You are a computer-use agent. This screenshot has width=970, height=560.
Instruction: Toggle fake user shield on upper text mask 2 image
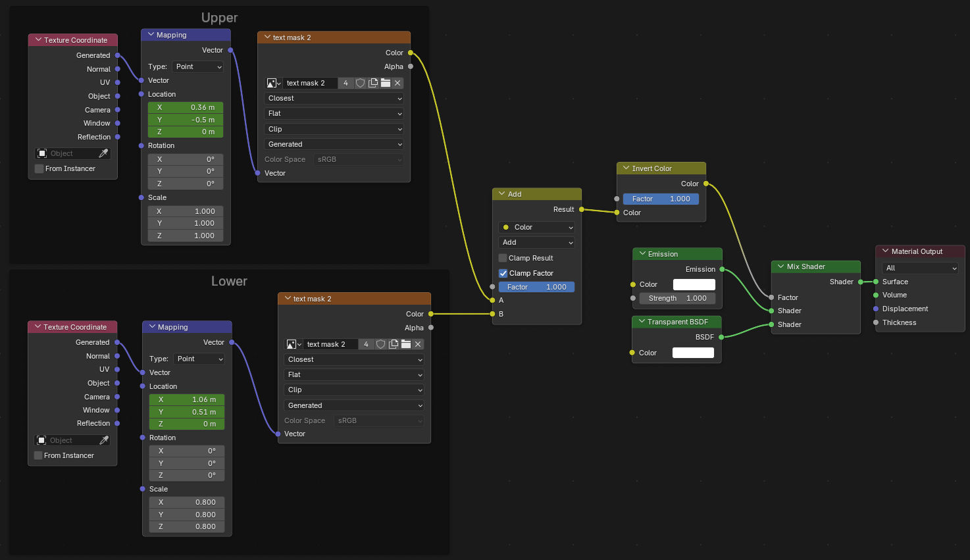[x=359, y=83]
